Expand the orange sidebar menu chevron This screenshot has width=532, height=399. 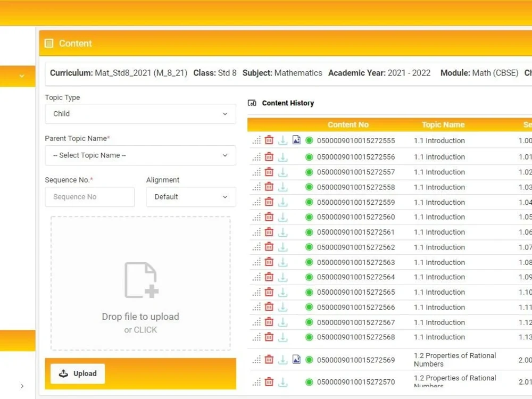click(22, 76)
